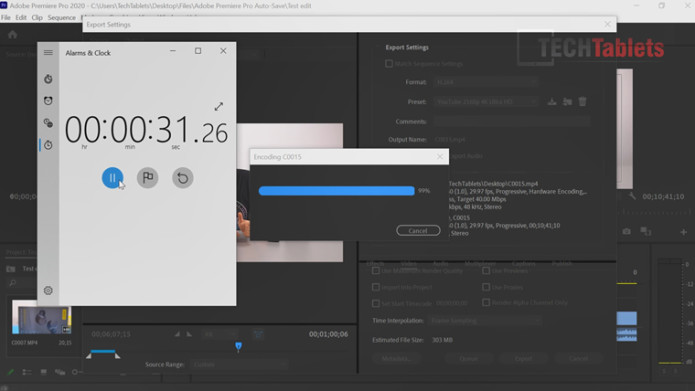The width and height of the screenshot is (695, 391).
Task: Save the current export preset icon
Action: point(552,102)
